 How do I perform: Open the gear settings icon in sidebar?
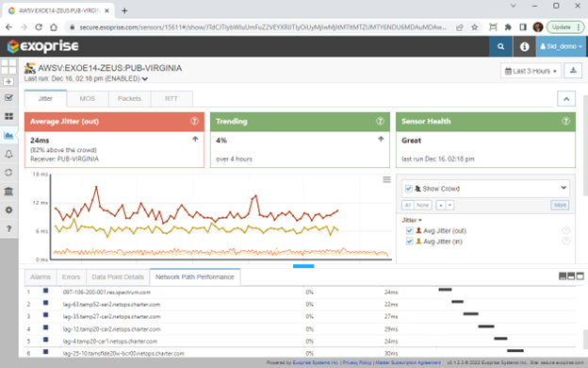point(8,209)
